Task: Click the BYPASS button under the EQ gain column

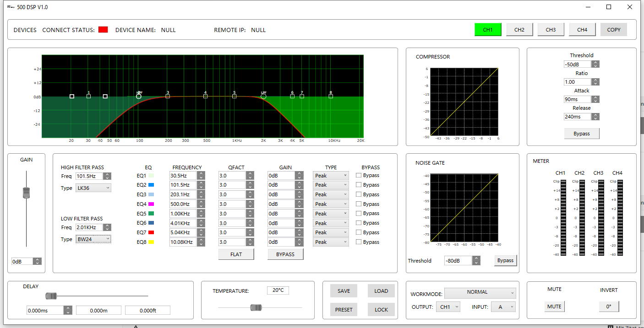Action: tap(285, 254)
